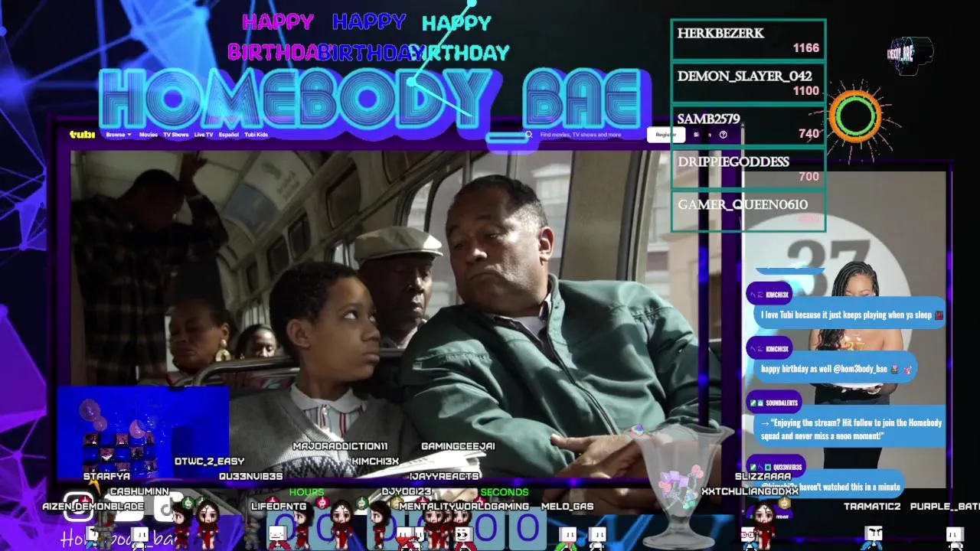Image resolution: width=980 pixels, height=551 pixels.
Task: Click the STARFYA viewer name
Action: point(106,476)
